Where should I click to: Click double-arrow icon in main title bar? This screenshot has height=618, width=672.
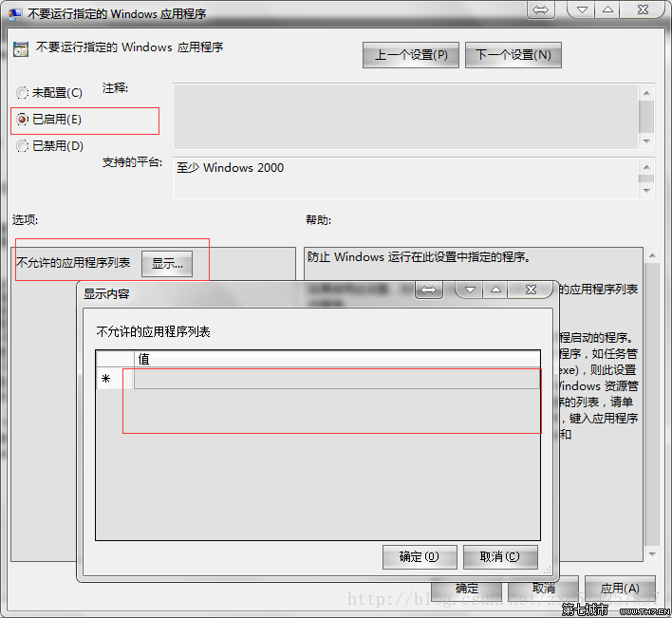tap(541, 9)
